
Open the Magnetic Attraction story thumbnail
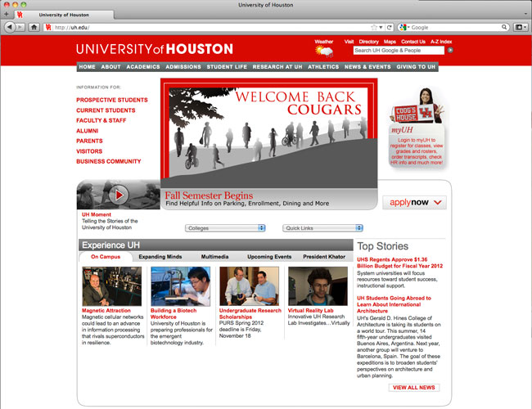112,286
